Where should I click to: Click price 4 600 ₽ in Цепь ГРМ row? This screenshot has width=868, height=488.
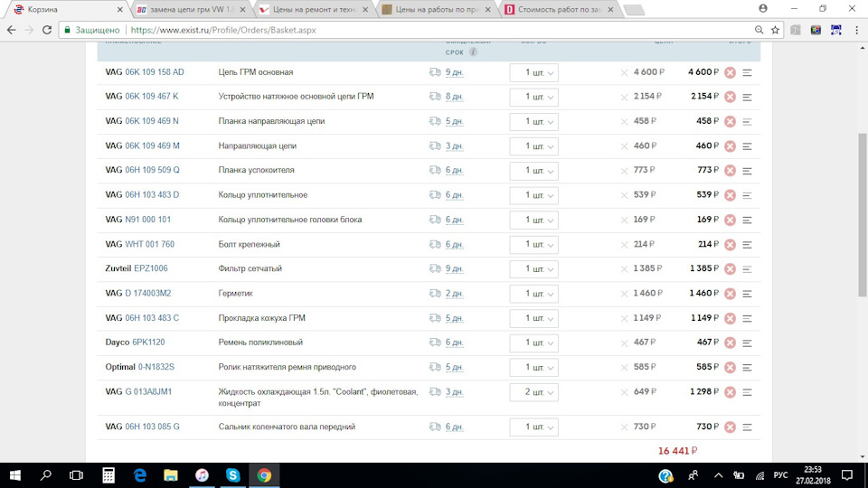649,72
